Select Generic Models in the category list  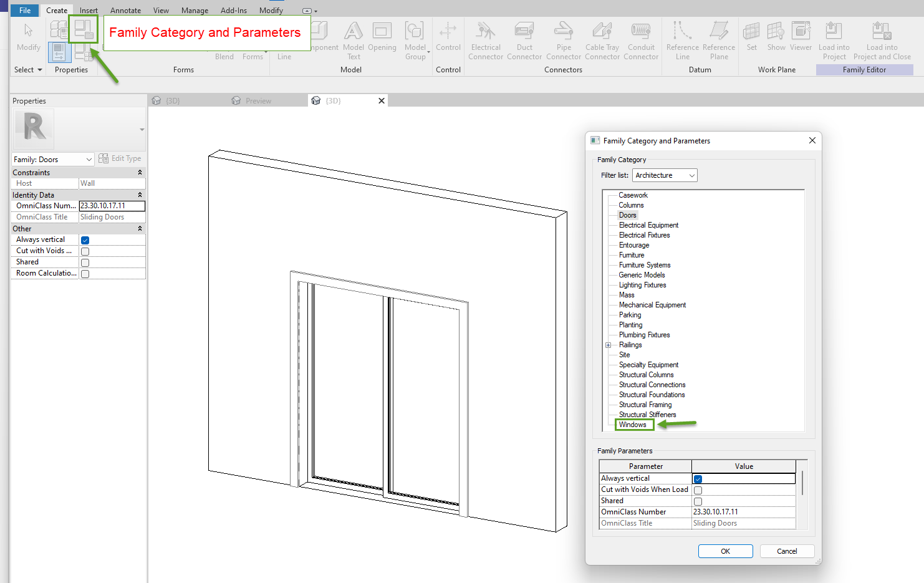[642, 275]
